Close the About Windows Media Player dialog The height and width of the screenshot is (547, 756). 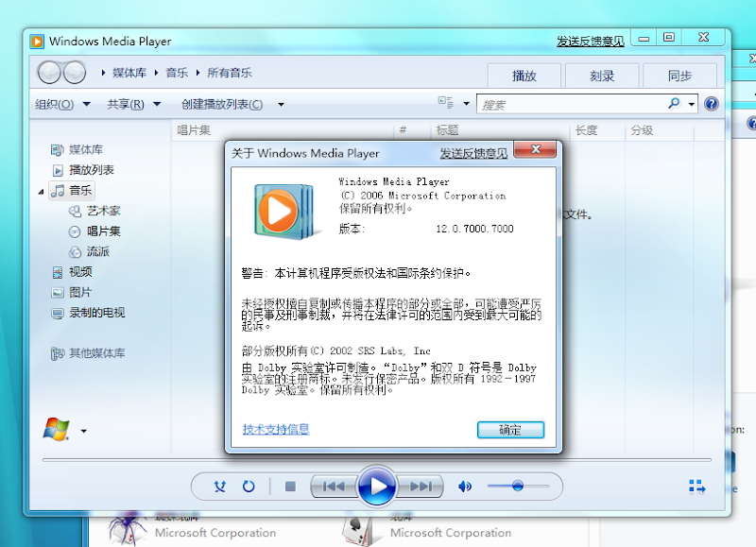[535, 149]
